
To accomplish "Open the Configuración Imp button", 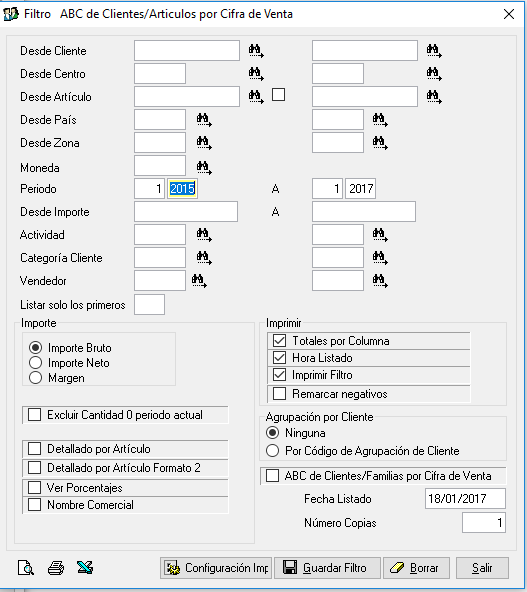I will click(x=216, y=567).
